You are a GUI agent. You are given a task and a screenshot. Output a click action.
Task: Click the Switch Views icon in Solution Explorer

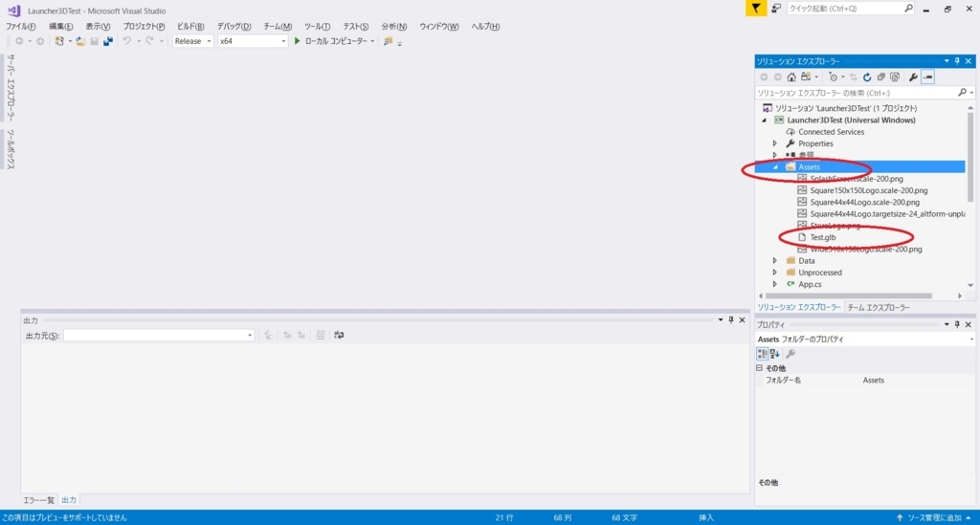pyautogui.click(x=806, y=77)
